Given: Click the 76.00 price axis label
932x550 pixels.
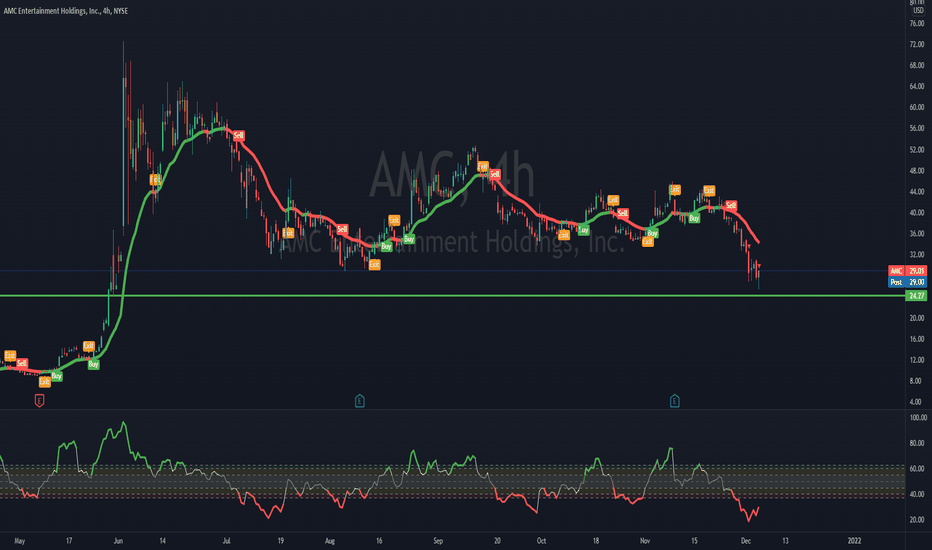Looking at the screenshot, I should tap(917, 23).
